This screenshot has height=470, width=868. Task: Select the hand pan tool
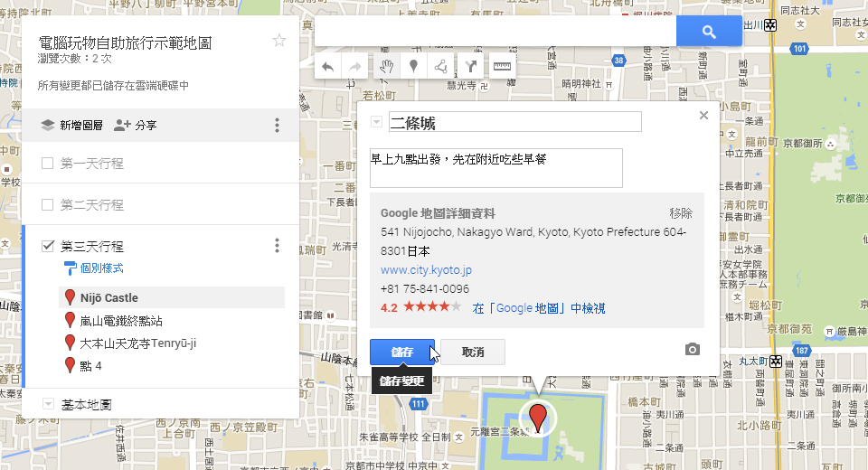click(386, 67)
